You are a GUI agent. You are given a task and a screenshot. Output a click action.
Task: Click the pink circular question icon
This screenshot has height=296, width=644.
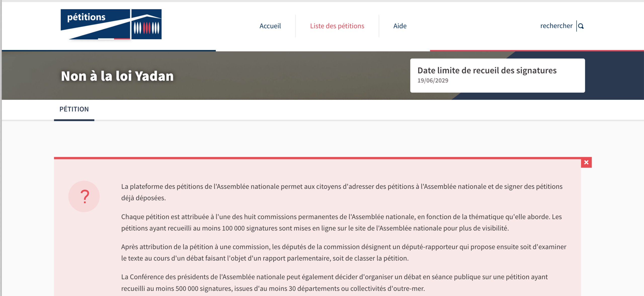click(x=84, y=196)
